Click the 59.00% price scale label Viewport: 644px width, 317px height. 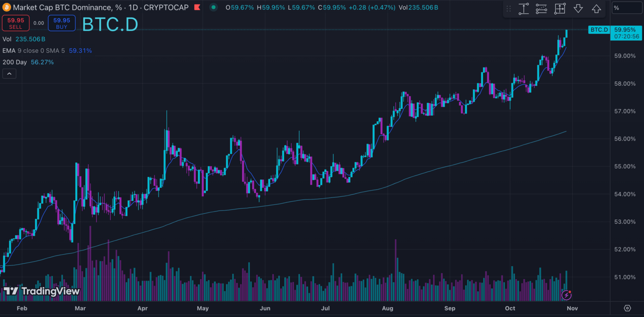625,56
